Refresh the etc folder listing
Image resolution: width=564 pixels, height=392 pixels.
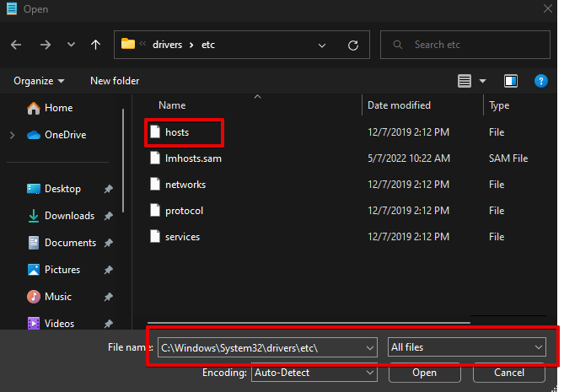[x=353, y=44]
